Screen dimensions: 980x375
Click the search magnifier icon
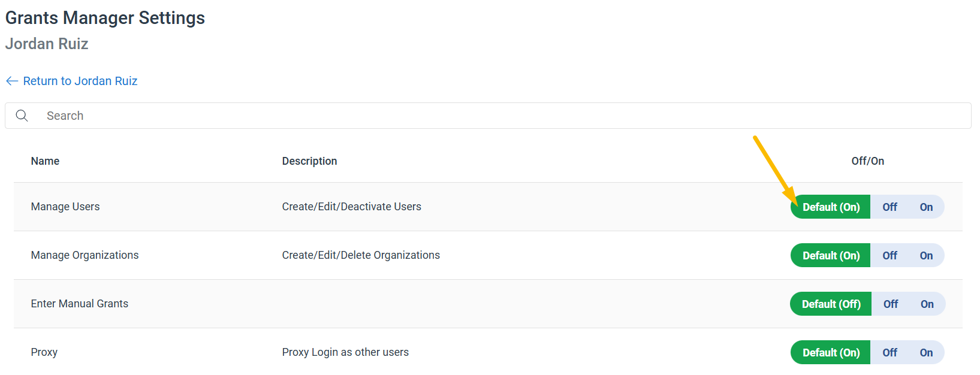click(22, 116)
